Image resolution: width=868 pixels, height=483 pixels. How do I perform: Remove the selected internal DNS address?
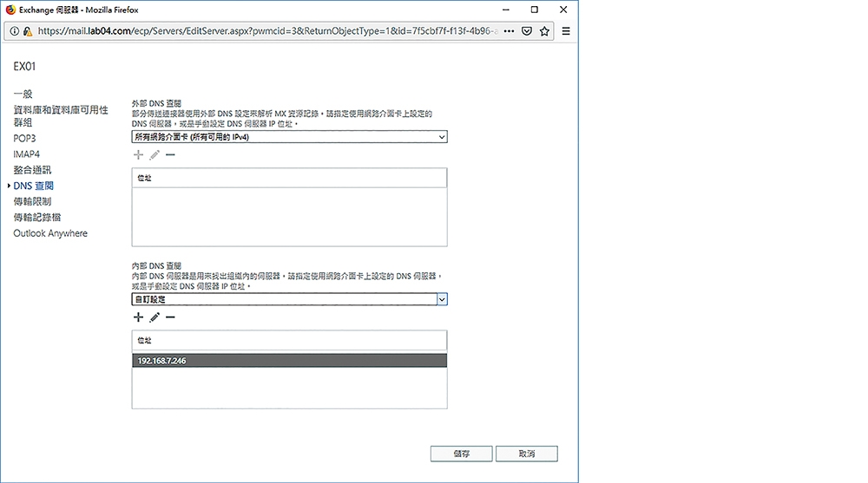point(170,317)
